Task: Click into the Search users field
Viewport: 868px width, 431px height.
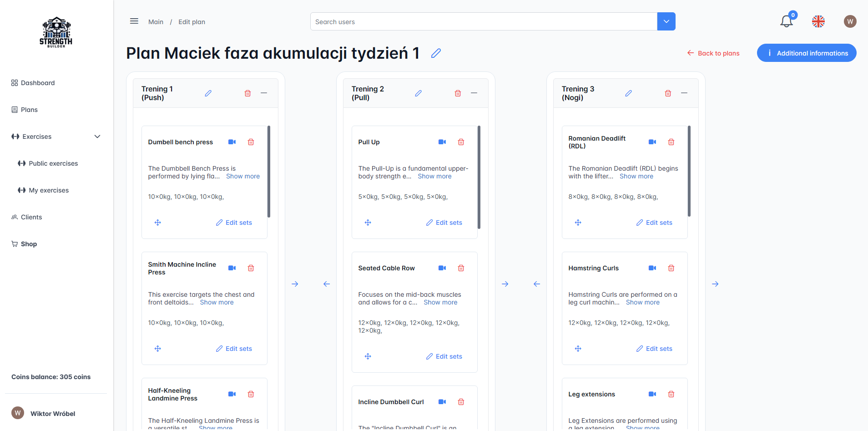Action: pyautogui.click(x=484, y=21)
